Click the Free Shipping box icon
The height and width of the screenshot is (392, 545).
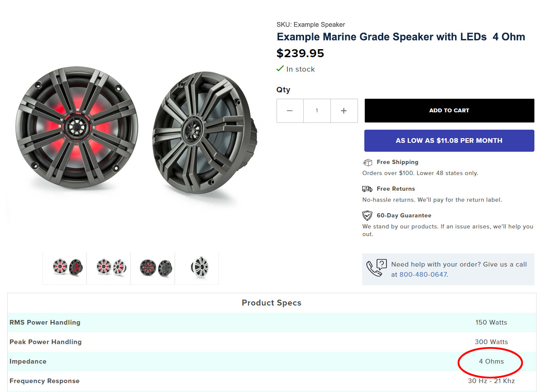pos(367,162)
